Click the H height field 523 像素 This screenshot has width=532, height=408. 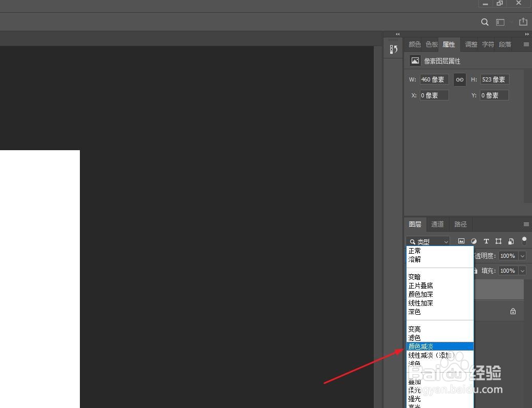(494, 79)
